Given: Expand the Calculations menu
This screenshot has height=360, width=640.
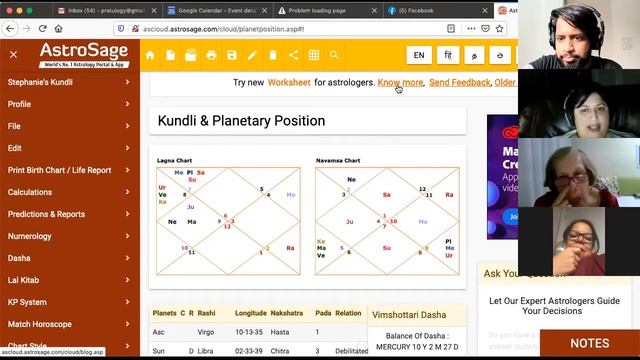Looking at the screenshot, I should (70, 192).
